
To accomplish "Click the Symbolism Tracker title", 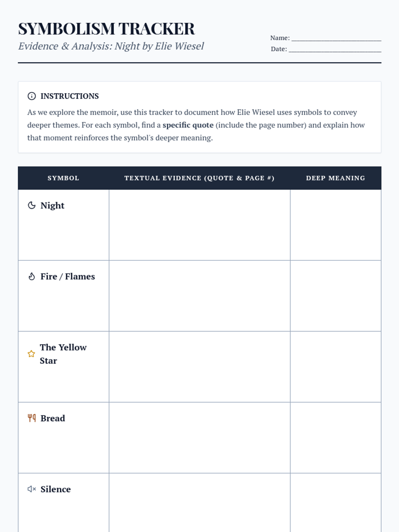I will pyautogui.click(x=106, y=29).
